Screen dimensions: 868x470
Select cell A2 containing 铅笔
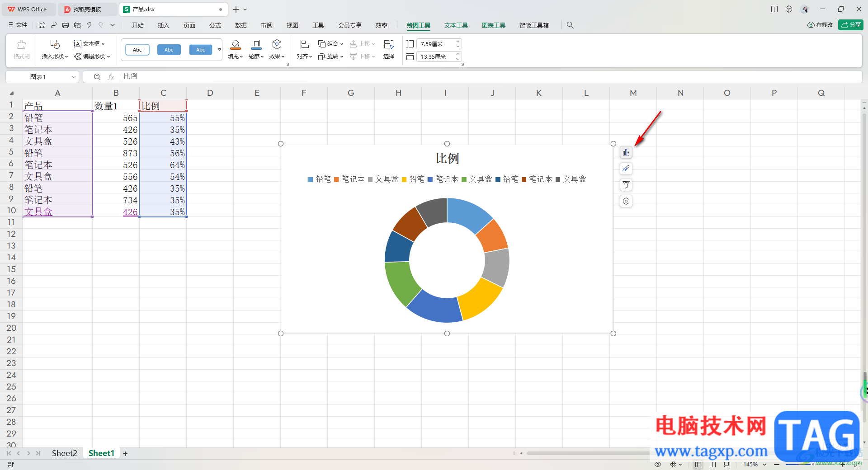[57, 118]
